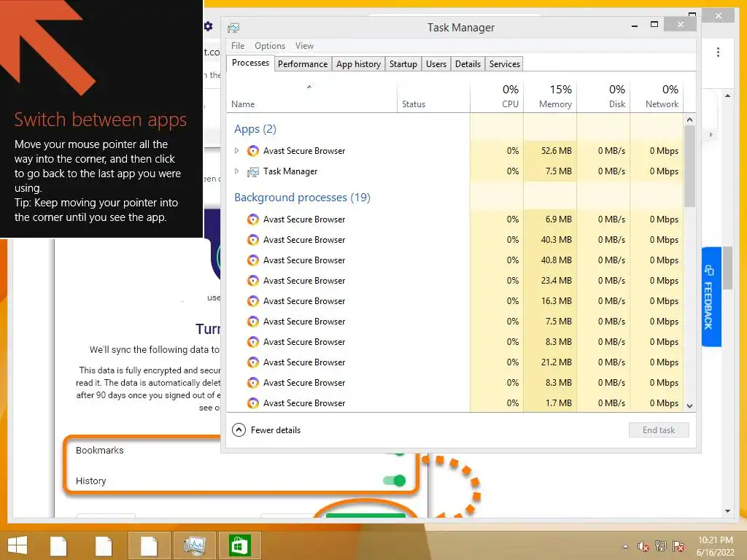Click process list scroll down arrow
747x560 pixels.
coord(689,406)
